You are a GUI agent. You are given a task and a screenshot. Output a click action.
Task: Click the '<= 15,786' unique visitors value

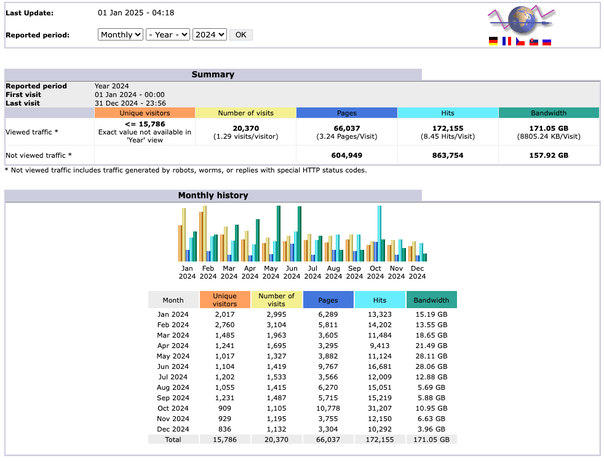tap(145, 124)
